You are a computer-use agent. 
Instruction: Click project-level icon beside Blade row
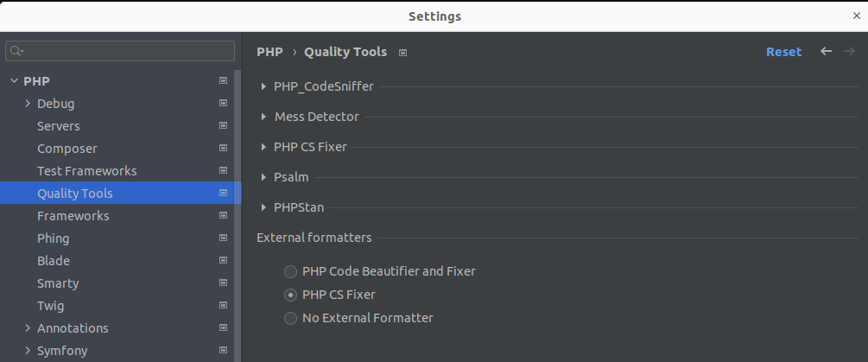[223, 260]
